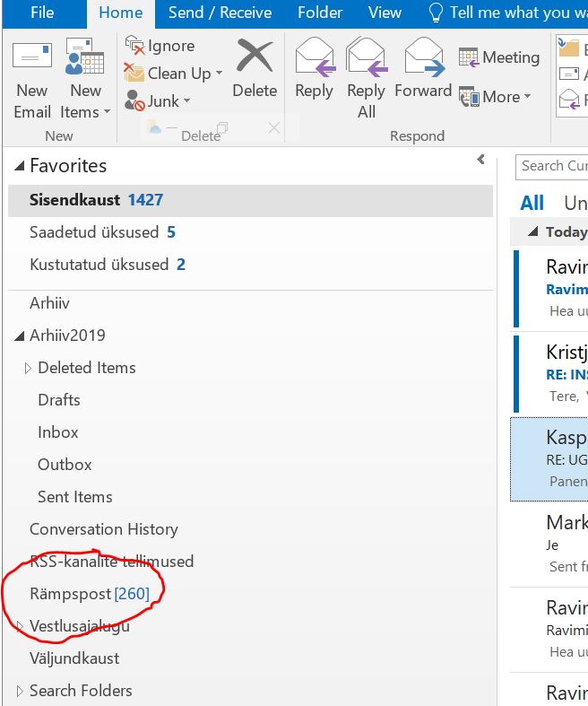Open the Arhiiv folder
Image resolution: width=588 pixels, height=706 pixels.
pos(49,303)
